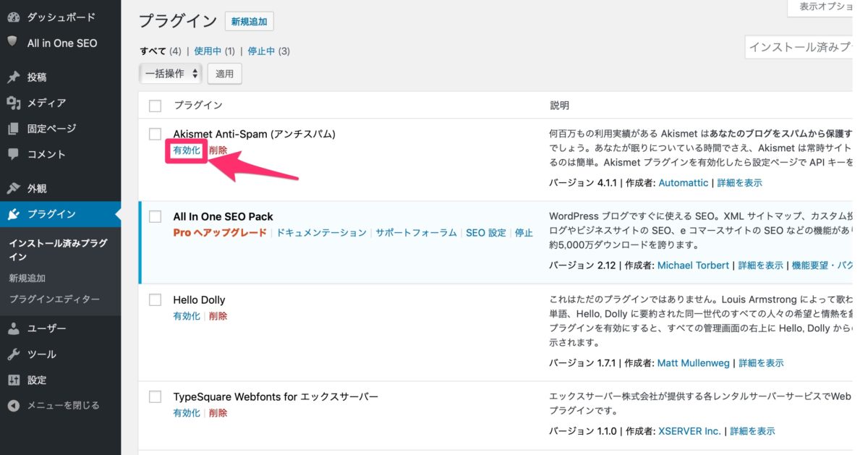Delete TypeSquare Webfonts via 削除 link
Viewport: 868px width, 455px height.
click(218, 413)
